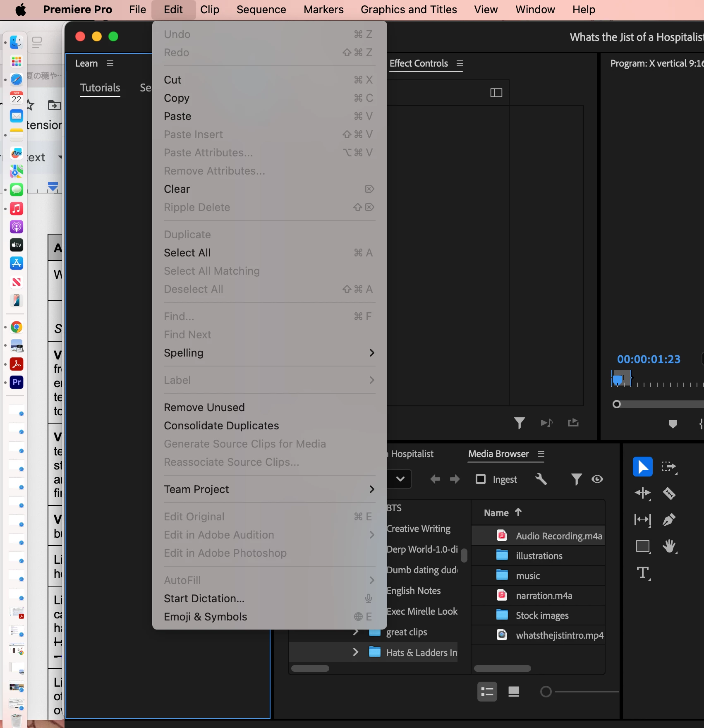Click Effect Controls export icon

[573, 422]
